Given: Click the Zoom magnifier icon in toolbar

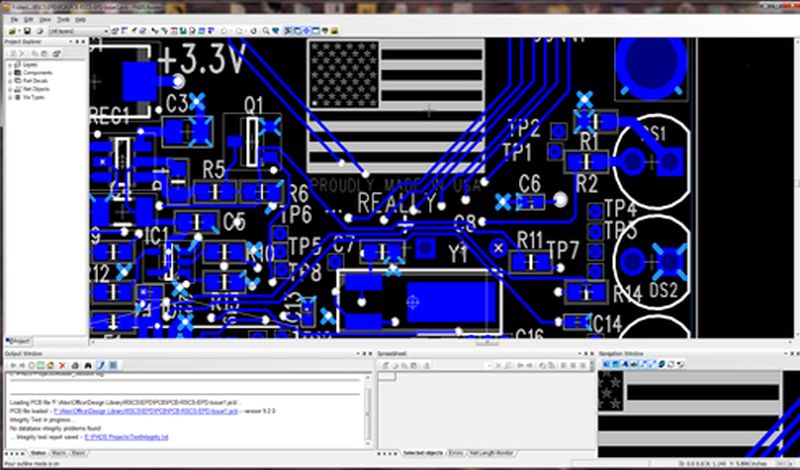Looking at the screenshot, I should point(266,31).
